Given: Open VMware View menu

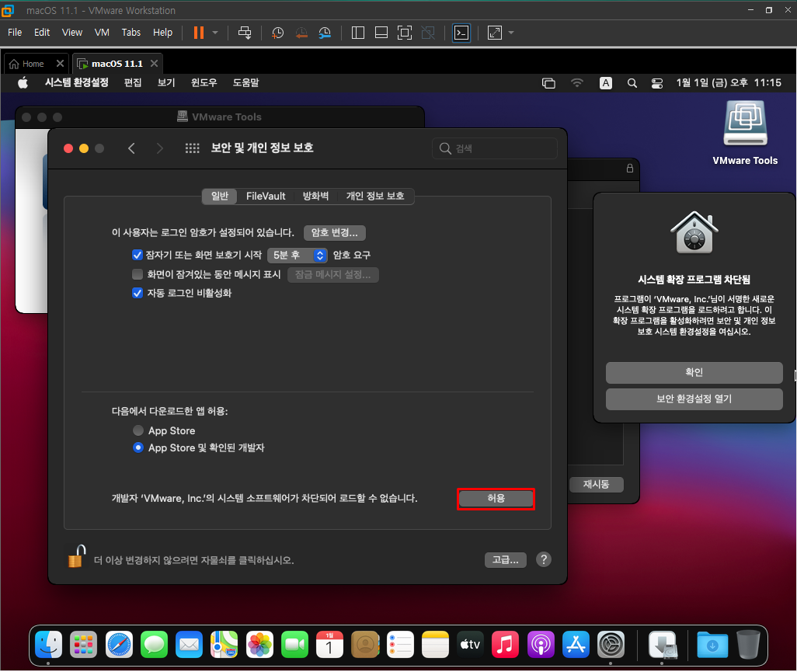Looking at the screenshot, I should click(72, 33).
